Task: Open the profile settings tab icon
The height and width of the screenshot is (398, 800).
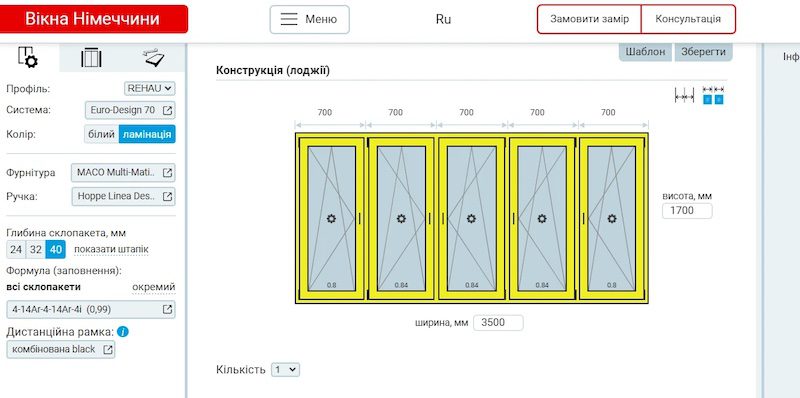Action: pos(28,57)
